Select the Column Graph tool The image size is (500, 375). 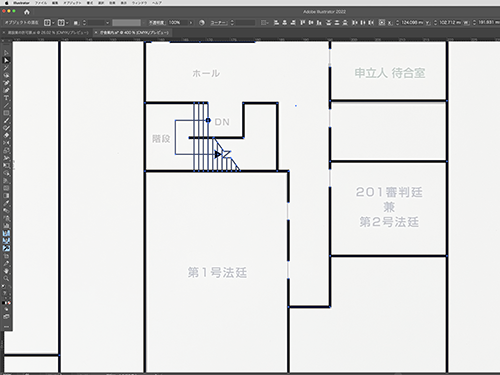(x=6, y=226)
